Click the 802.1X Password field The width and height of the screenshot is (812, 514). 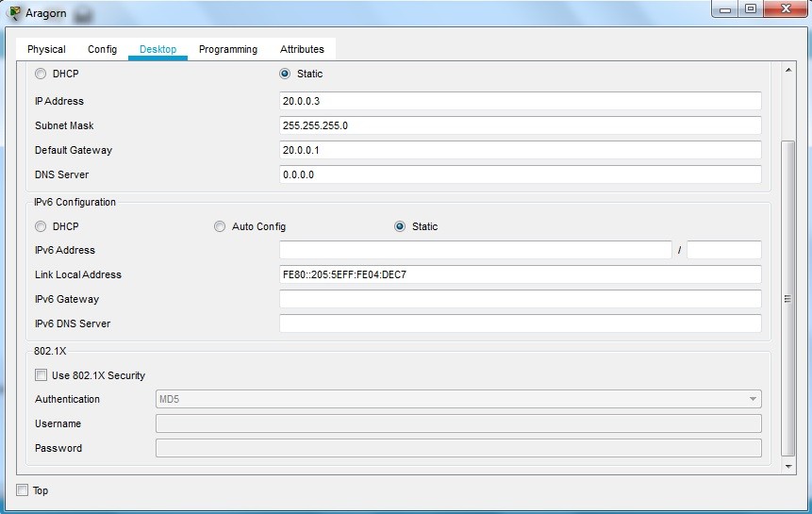(x=458, y=448)
